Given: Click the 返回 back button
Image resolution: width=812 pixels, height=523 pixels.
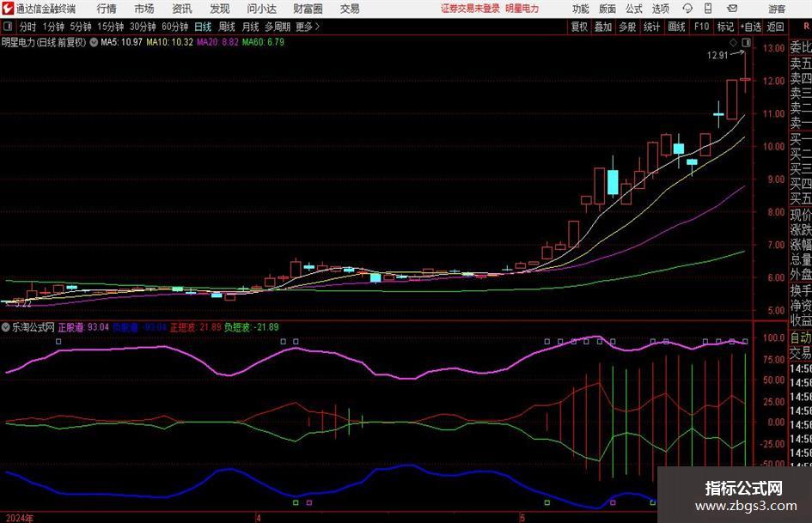Looking at the screenshot, I should pos(775,27).
